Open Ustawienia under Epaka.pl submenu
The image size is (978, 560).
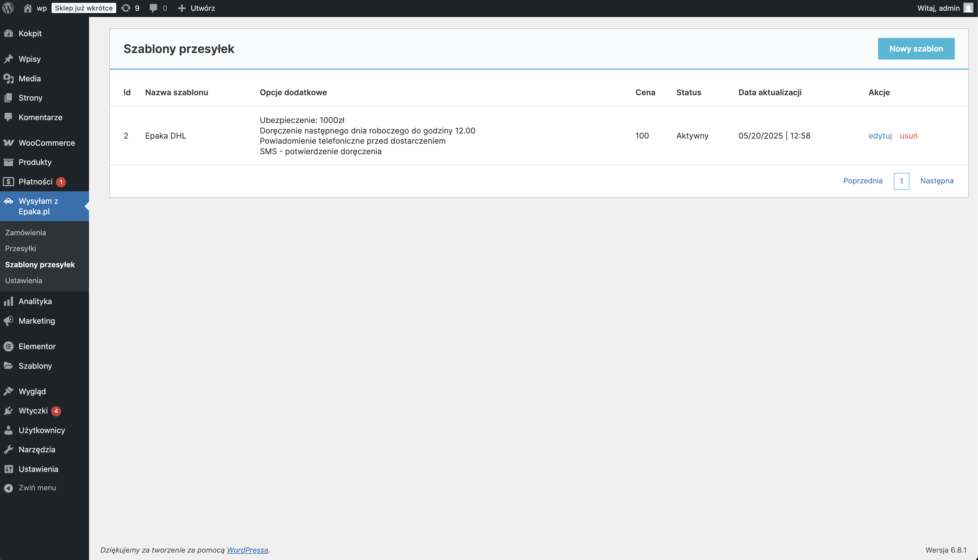click(24, 280)
